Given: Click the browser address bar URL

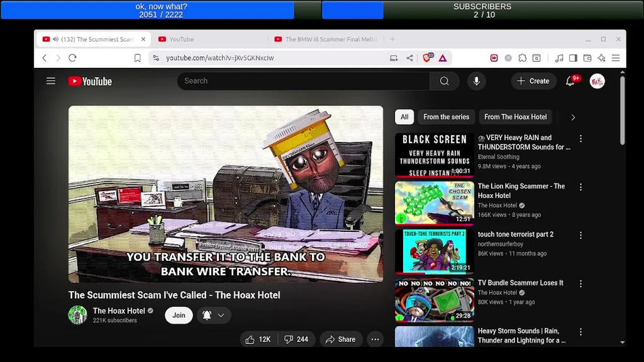Looking at the screenshot, I should (x=220, y=58).
